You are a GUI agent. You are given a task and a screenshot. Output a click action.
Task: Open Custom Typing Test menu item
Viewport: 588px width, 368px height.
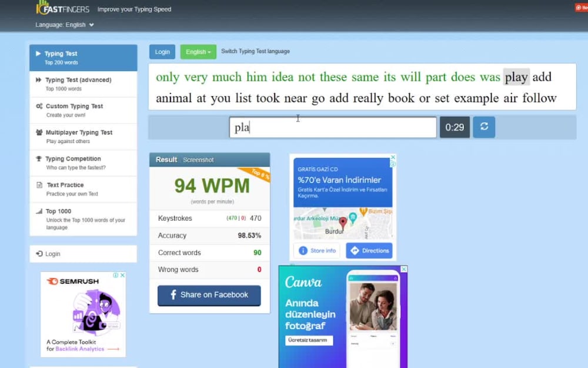coord(83,111)
